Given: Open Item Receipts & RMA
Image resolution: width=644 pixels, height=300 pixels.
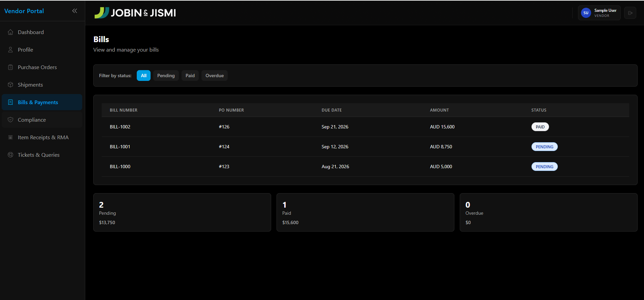Looking at the screenshot, I should pos(42,137).
